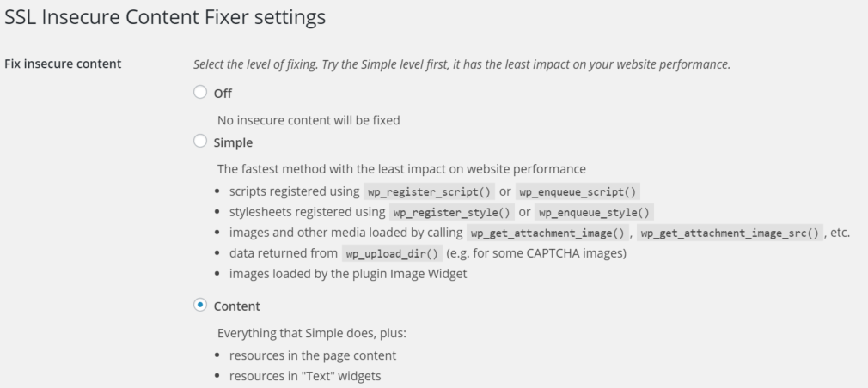Click 'images loaded by the plugin Image Widget'
Image resolution: width=868 pixels, height=388 pixels.
point(348,274)
